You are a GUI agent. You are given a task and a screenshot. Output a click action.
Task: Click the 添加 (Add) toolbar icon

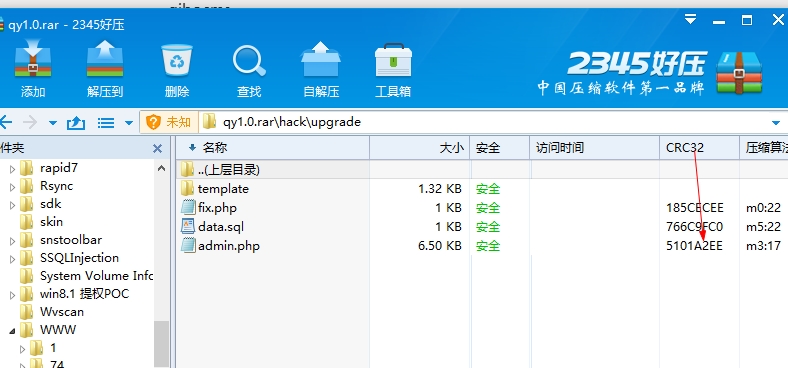[x=33, y=60]
